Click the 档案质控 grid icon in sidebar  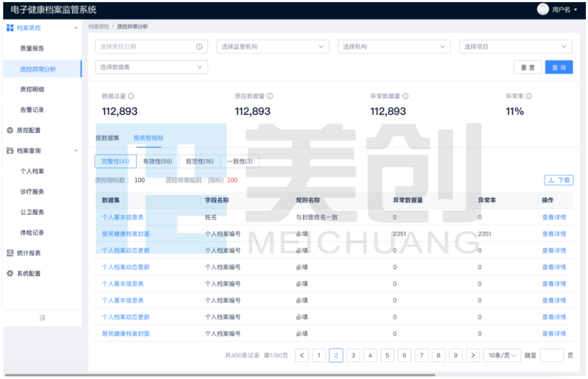(x=10, y=28)
